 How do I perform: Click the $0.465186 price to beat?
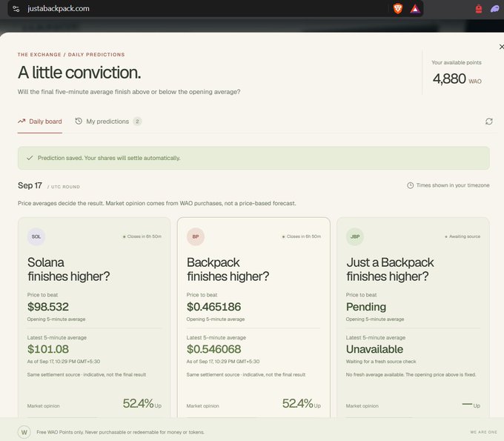click(x=213, y=307)
